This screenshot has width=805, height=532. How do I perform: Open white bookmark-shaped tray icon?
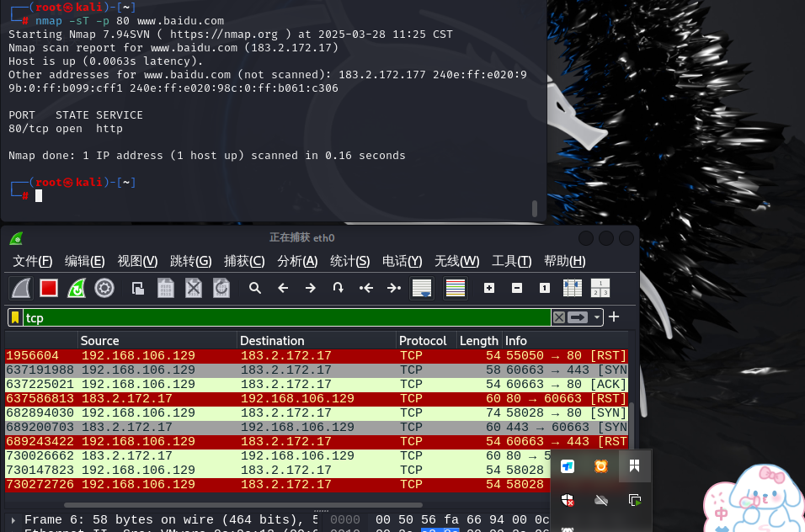click(635, 465)
